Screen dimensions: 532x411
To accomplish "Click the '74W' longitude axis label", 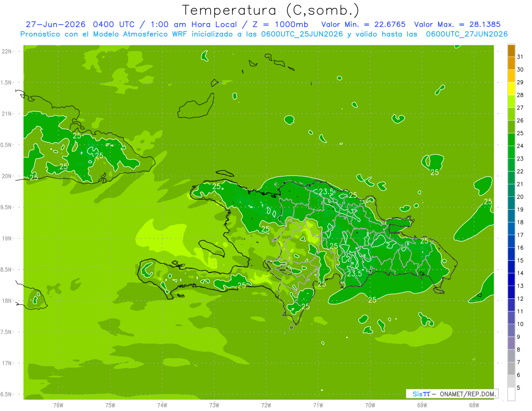I will pyautogui.click(x=162, y=405).
